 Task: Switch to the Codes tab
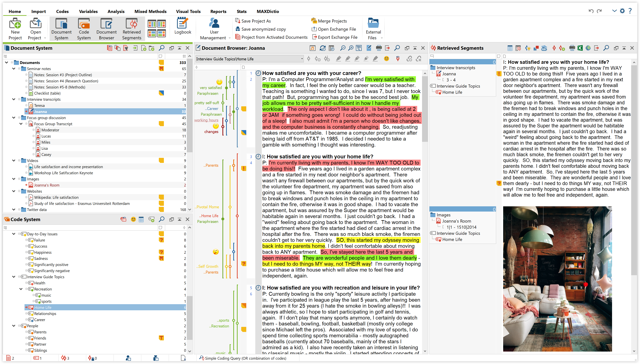pyautogui.click(x=62, y=11)
